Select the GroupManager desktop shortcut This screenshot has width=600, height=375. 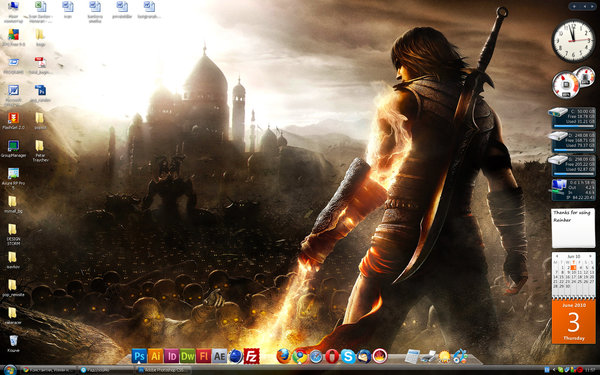coord(13,149)
